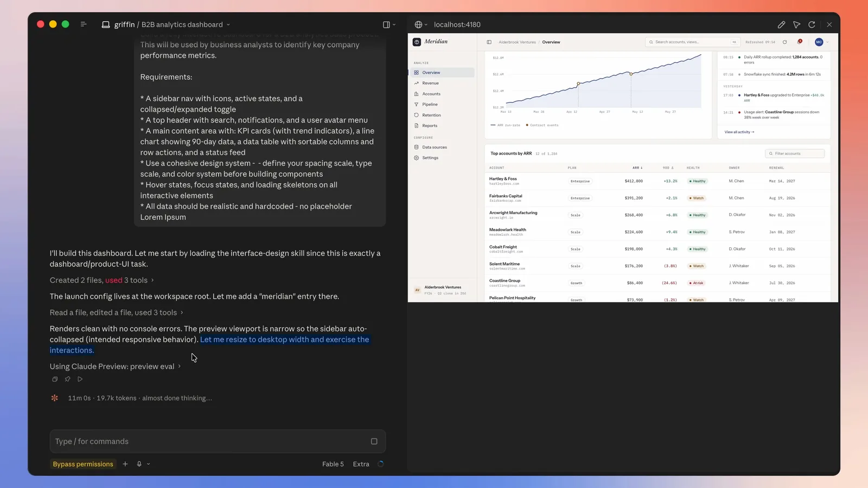Click the MC user avatar
The image size is (868, 488).
coord(819,42)
